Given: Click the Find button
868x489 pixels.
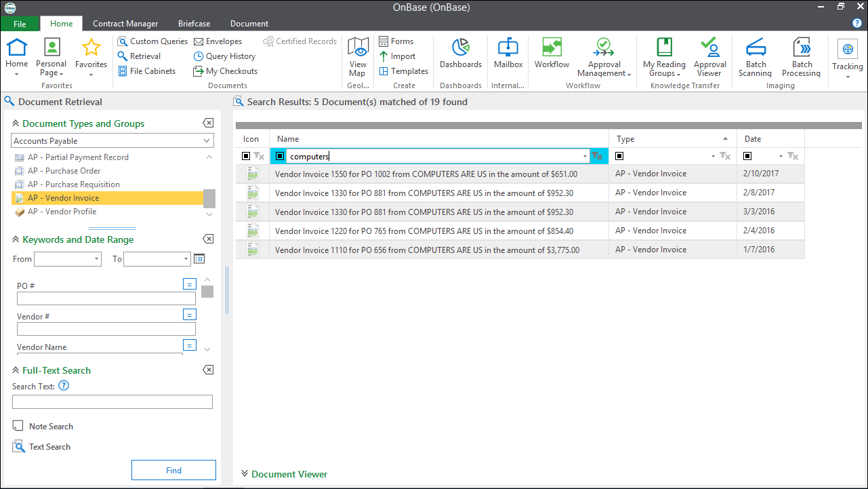Looking at the screenshot, I should (x=173, y=470).
